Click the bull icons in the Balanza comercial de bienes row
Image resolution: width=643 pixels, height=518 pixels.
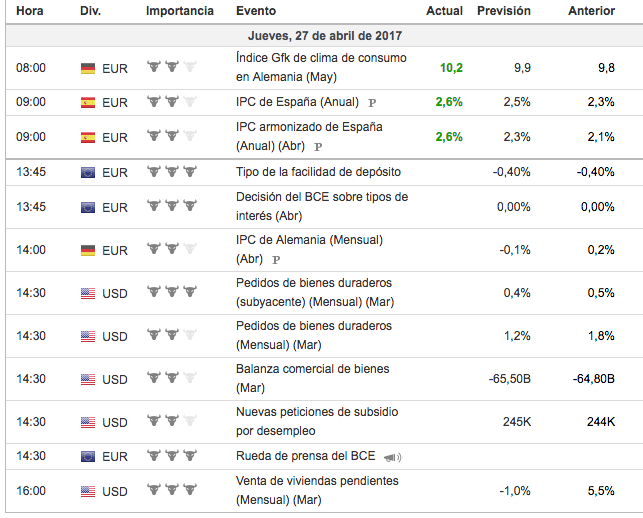[172, 378]
